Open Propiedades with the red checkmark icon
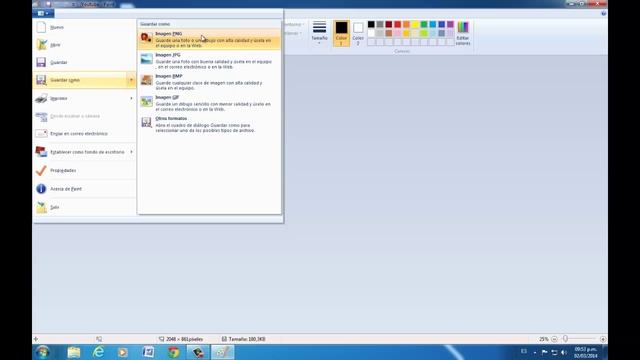 tap(84, 170)
